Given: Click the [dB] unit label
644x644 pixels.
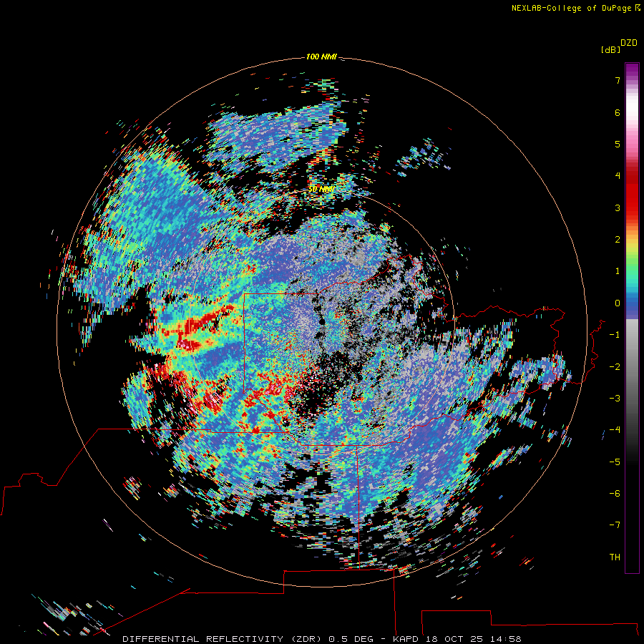Looking at the screenshot, I should (611, 49).
